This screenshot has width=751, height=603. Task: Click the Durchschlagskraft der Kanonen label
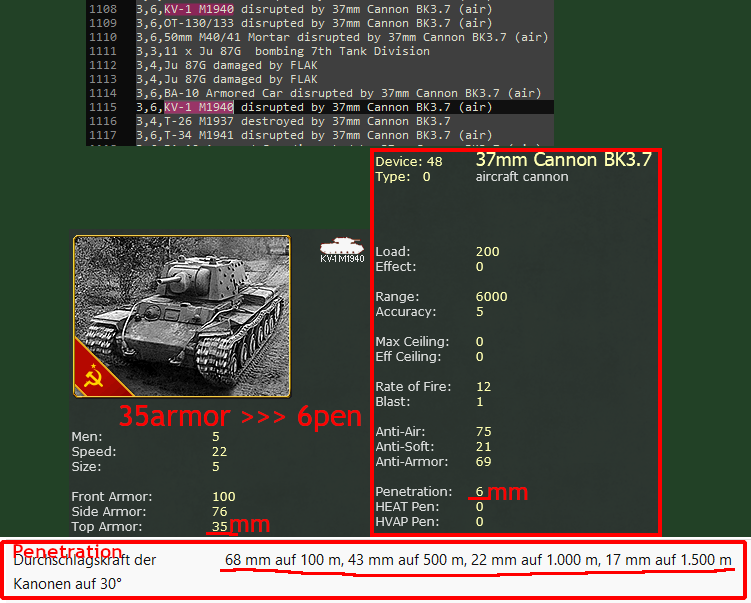[x=85, y=572]
